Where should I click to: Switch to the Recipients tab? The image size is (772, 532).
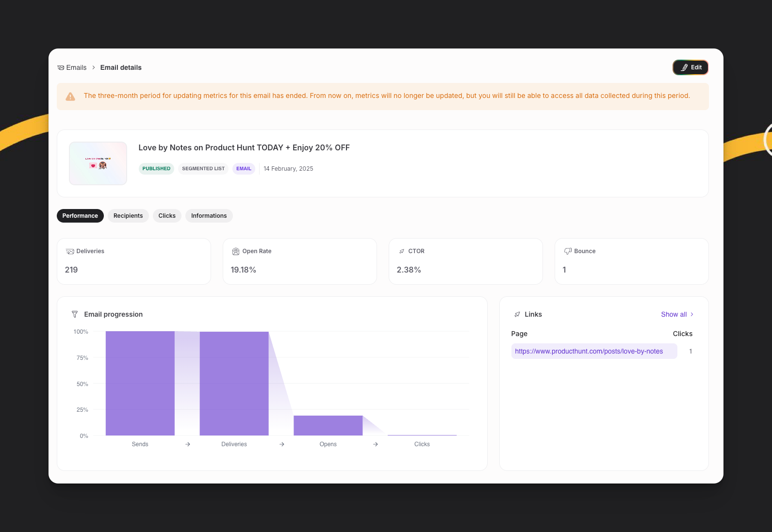tap(128, 216)
